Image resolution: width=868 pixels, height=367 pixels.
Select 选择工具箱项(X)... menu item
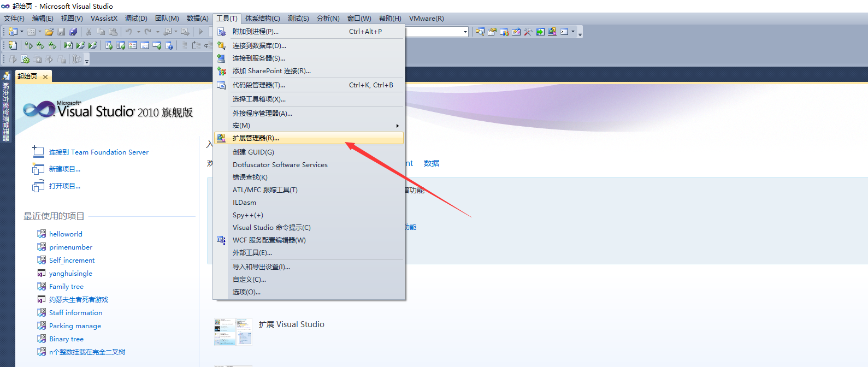(309, 99)
